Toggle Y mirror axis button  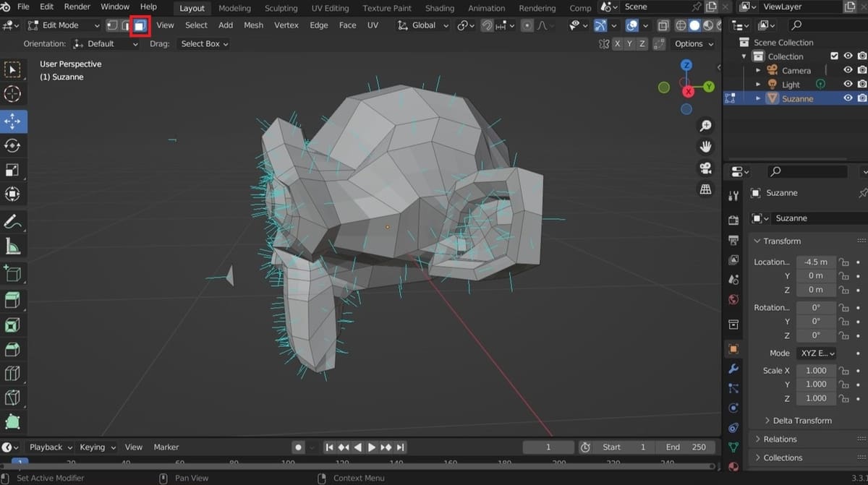629,43
